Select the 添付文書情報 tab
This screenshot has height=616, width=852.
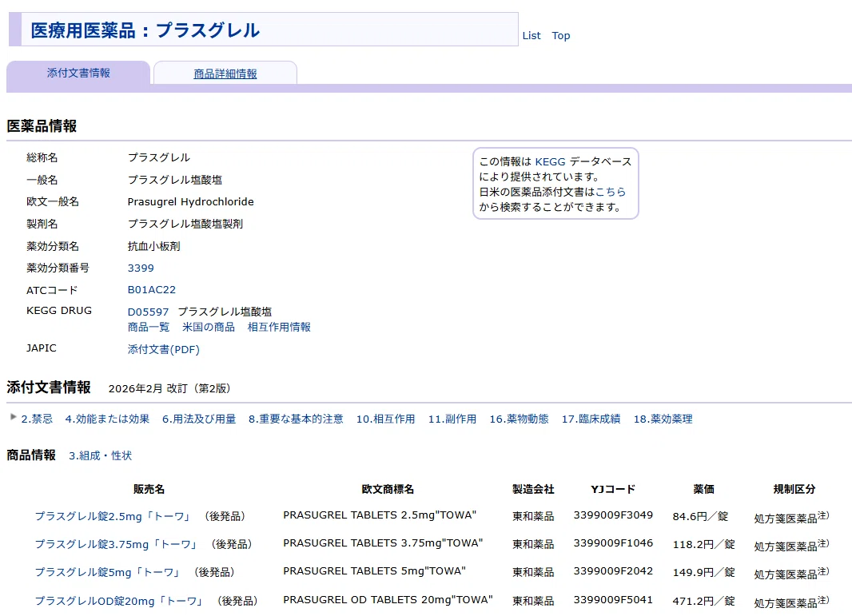78,73
